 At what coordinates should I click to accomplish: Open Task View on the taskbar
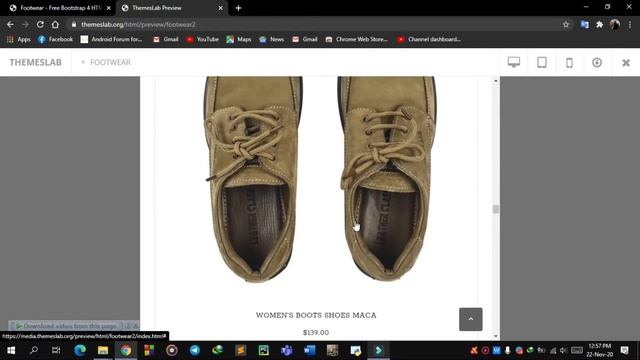pos(56,350)
